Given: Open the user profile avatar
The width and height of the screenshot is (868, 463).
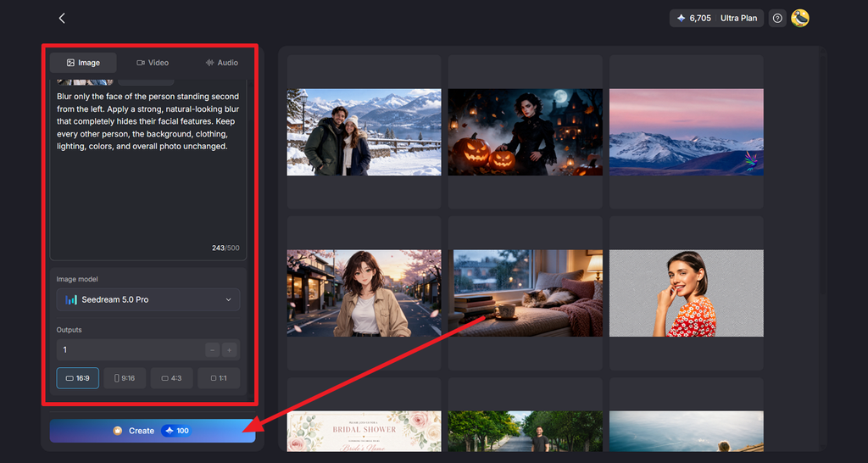Looking at the screenshot, I should pyautogui.click(x=800, y=19).
